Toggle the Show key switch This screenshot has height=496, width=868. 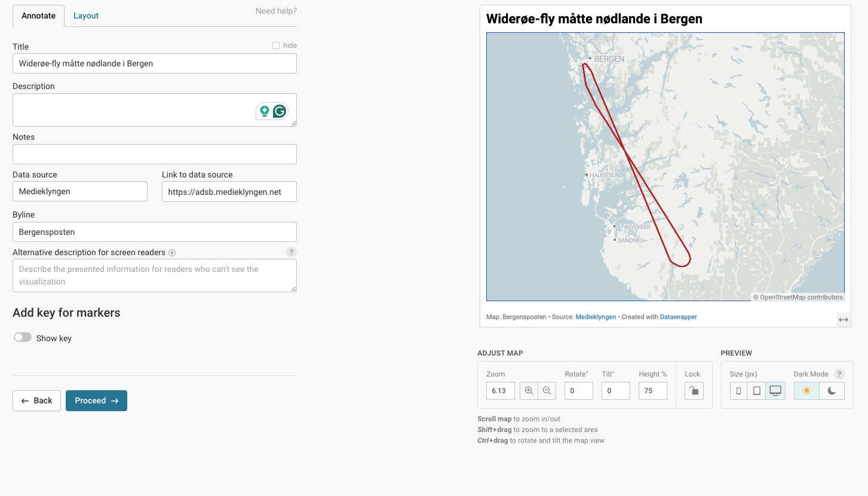[23, 338]
